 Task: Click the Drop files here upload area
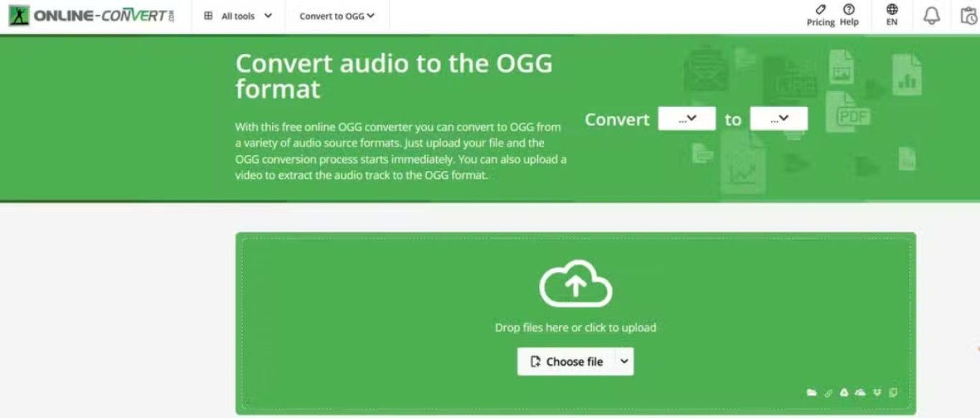[575, 328]
